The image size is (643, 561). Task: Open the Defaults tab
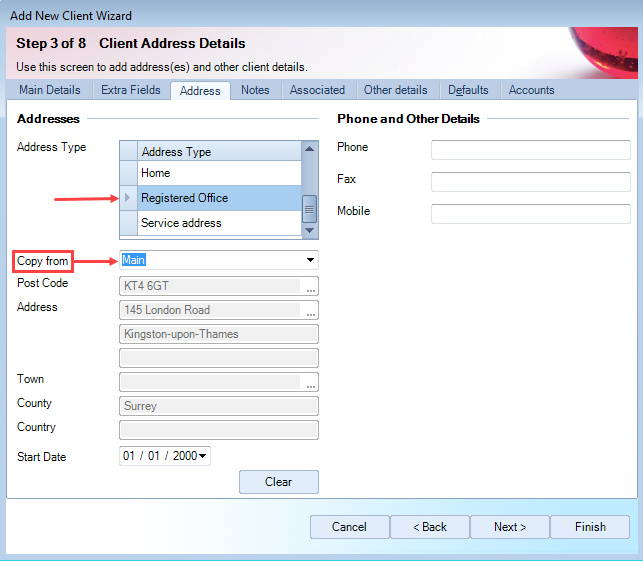468,90
